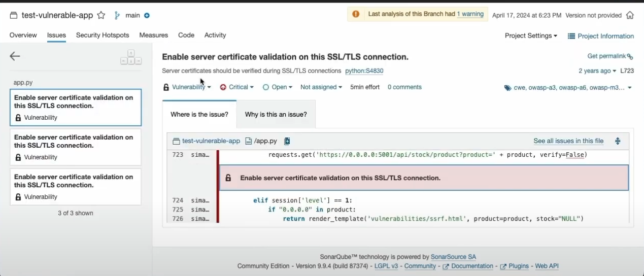The width and height of the screenshot is (644, 276).
Task: Click the SonarSource SA footer link
Action: (x=453, y=257)
